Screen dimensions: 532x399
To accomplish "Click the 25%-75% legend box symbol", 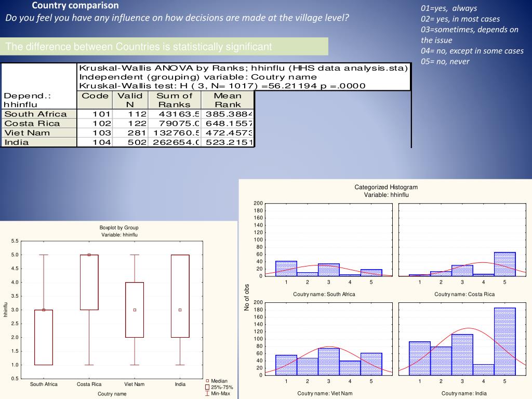I will click(207, 387).
